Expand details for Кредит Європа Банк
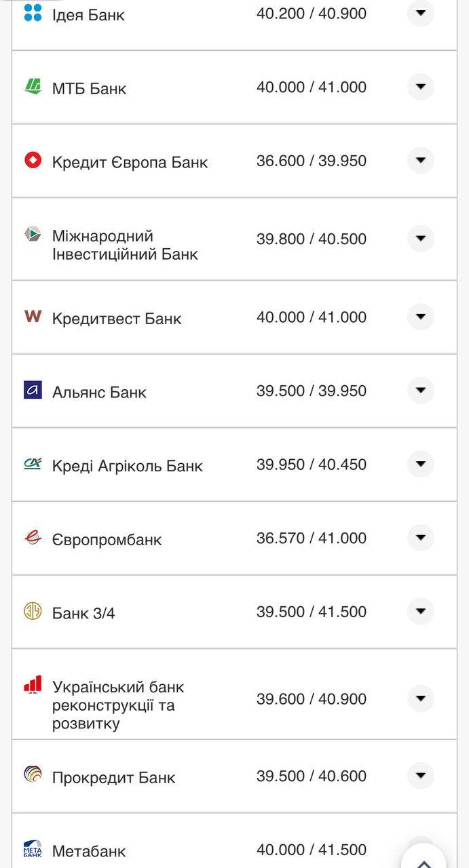Screen dimensions: 469x868 pos(421,161)
